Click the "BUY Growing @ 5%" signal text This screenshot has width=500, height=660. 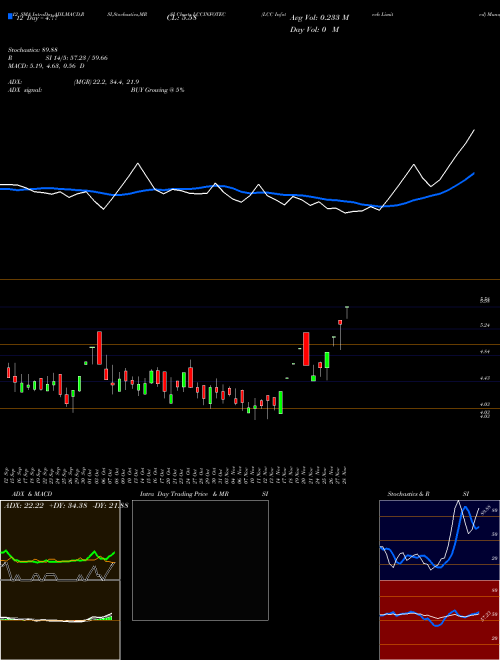pyautogui.click(x=157, y=90)
